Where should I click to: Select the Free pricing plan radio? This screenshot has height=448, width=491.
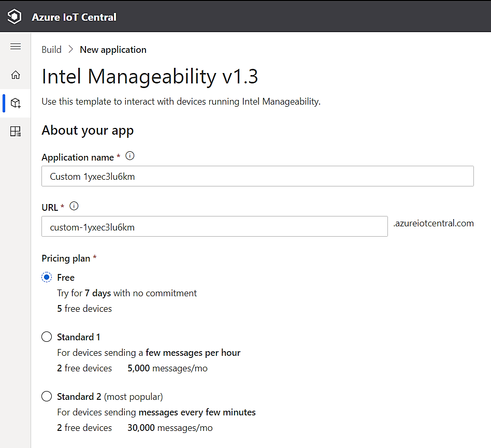pos(47,277)
